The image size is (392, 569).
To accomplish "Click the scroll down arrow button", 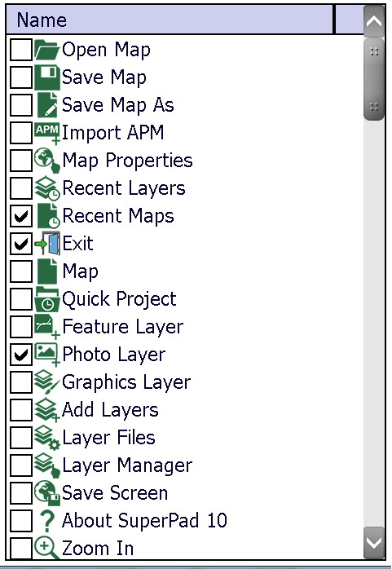I will pyautogui.click(x=374, y=543).
